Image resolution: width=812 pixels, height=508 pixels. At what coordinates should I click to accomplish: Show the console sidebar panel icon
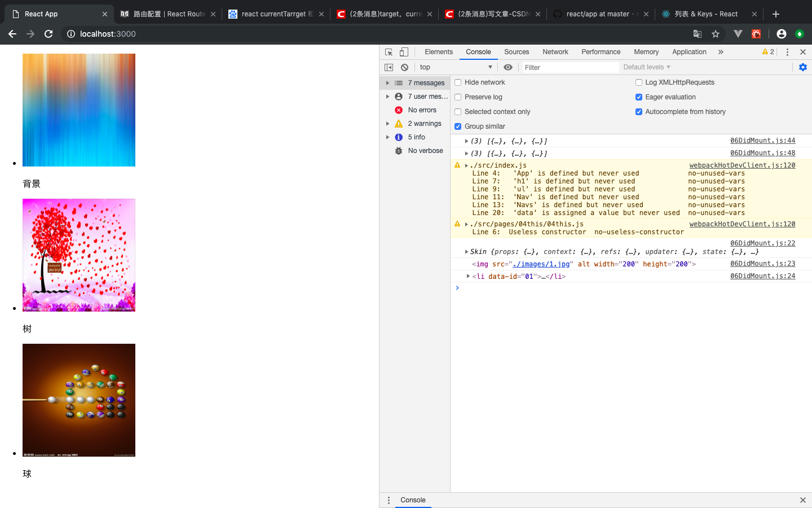coord(389,67)
